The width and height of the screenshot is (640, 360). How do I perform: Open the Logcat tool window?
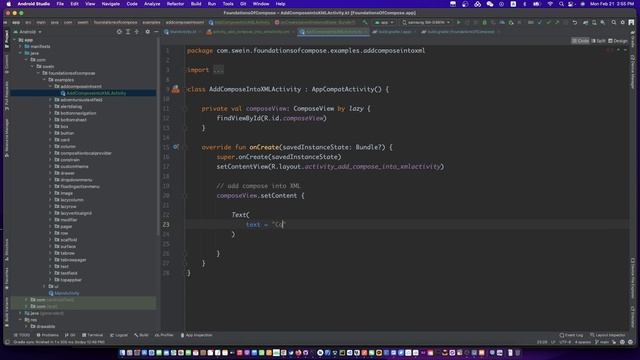(x=119, y=335)
